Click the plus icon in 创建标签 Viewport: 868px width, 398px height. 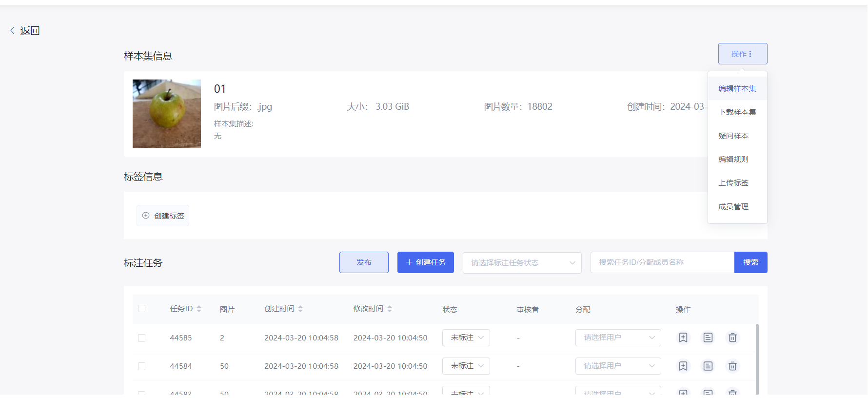click(146, 216)
